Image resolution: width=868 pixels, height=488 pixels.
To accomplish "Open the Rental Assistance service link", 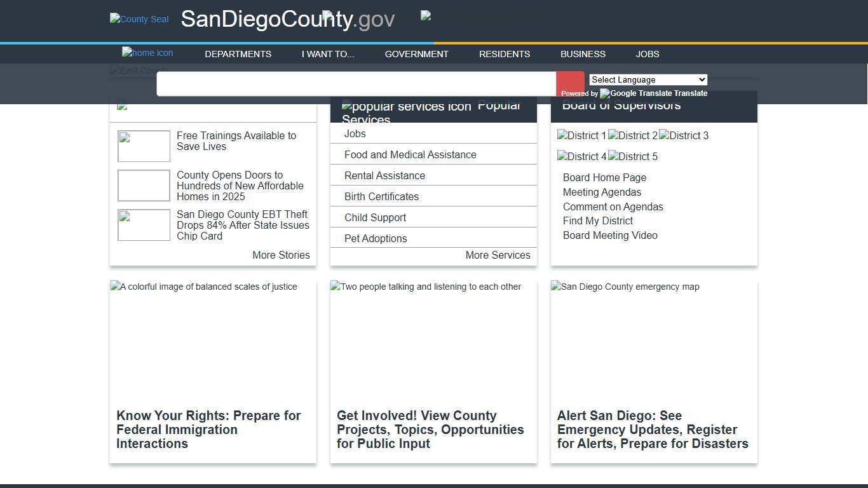I will pos(384,175).
